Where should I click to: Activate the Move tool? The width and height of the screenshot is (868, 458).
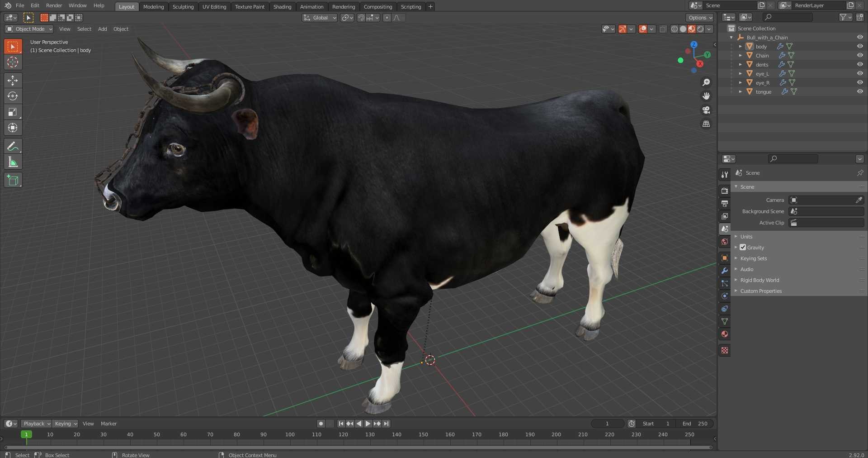tap(13, 81)
